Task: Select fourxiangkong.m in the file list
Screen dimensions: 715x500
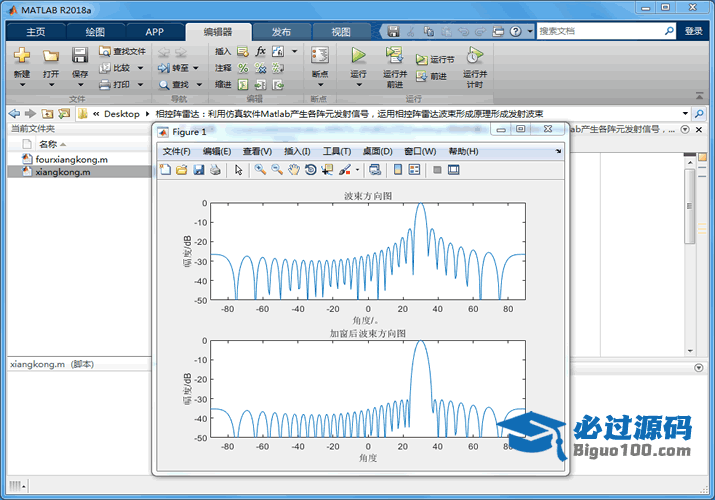Action: pyautogui.click(x=71, y=159)
